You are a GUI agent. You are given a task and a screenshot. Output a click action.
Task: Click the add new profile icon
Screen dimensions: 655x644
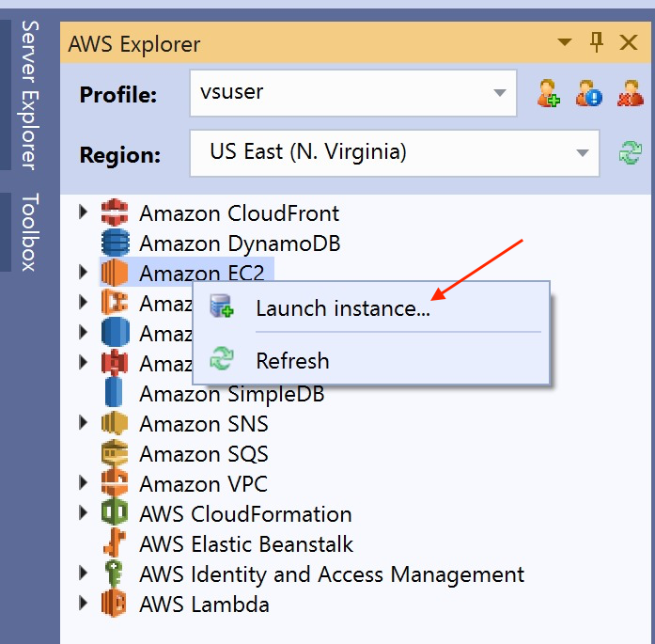coord(549,93)
